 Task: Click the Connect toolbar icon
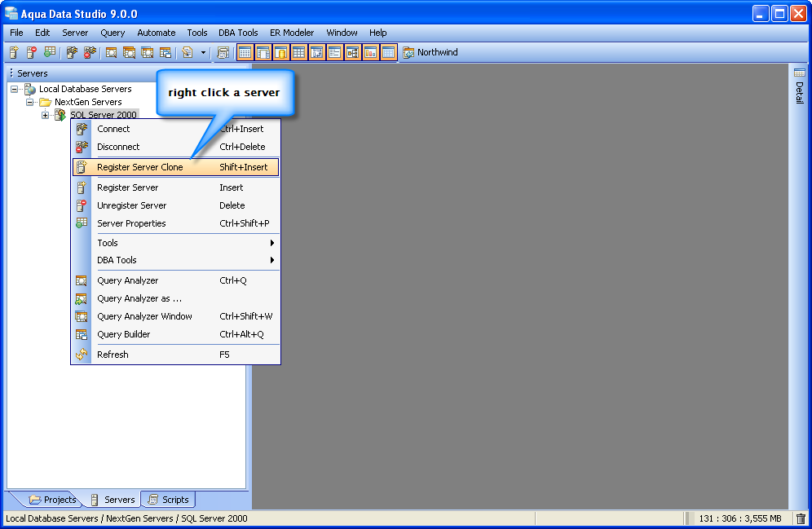[72, 52]
